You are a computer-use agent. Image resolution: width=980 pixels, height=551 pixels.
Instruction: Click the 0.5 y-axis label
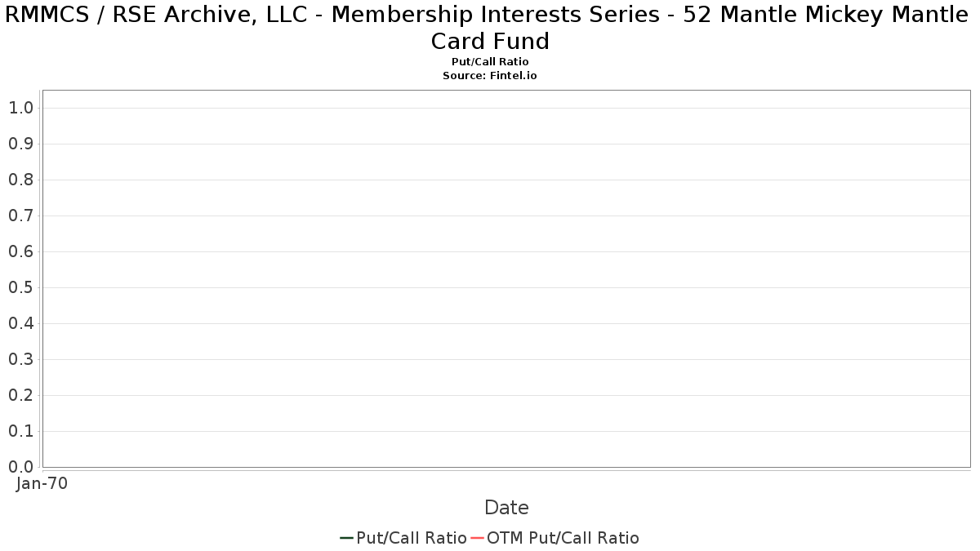coord(20,287)
